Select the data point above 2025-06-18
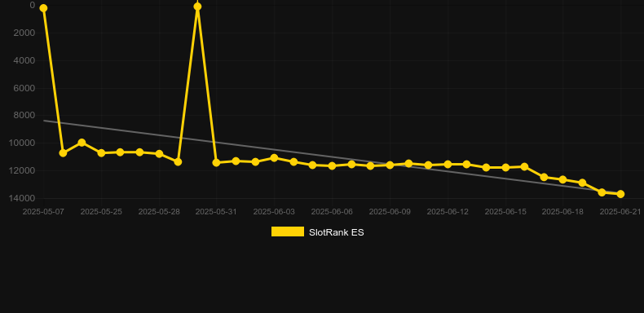 (562, 179)
